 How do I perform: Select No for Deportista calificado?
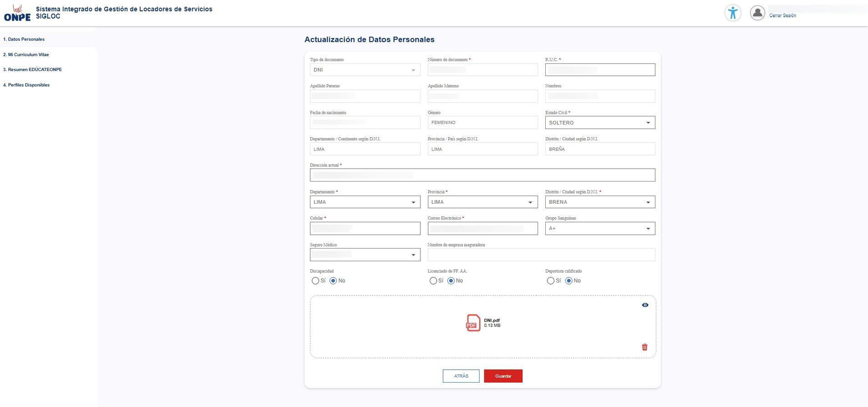click(569, 281)
